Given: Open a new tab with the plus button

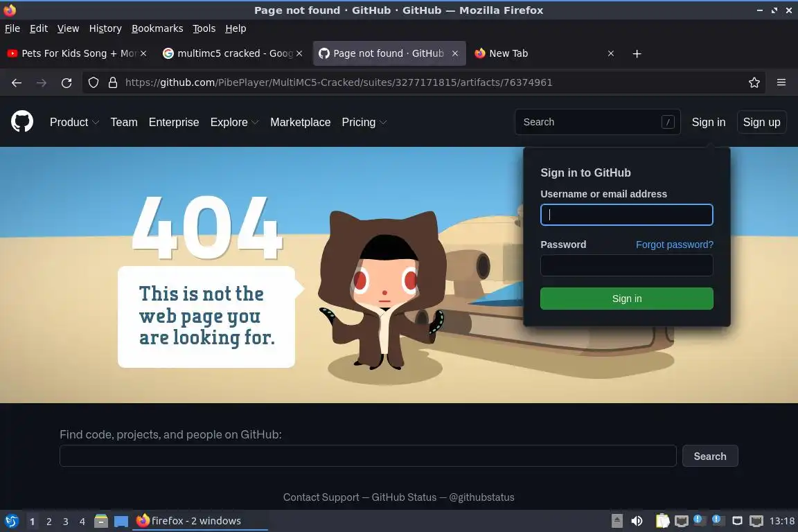Looking at the screenshot, I should click(x=637, y=53).
